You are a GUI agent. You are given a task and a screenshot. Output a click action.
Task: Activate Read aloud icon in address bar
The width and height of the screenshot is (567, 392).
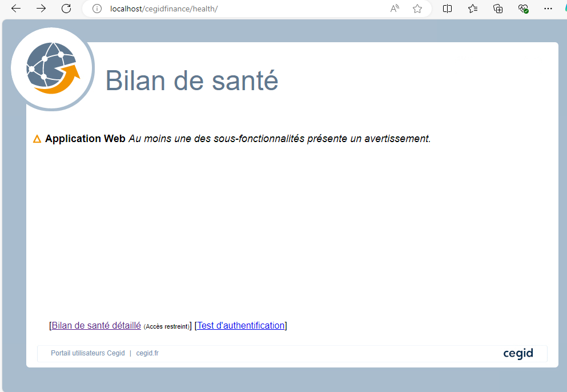click(395, 9)
